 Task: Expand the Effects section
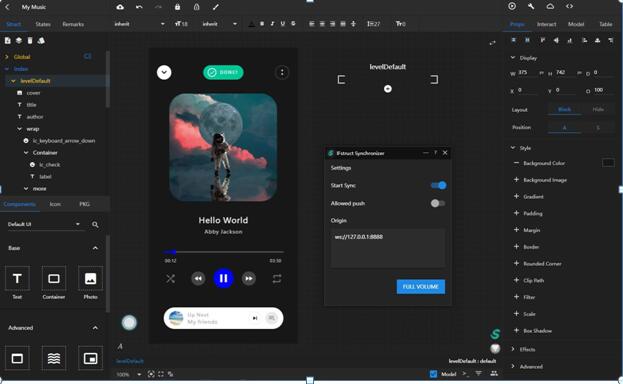[513, 349]
